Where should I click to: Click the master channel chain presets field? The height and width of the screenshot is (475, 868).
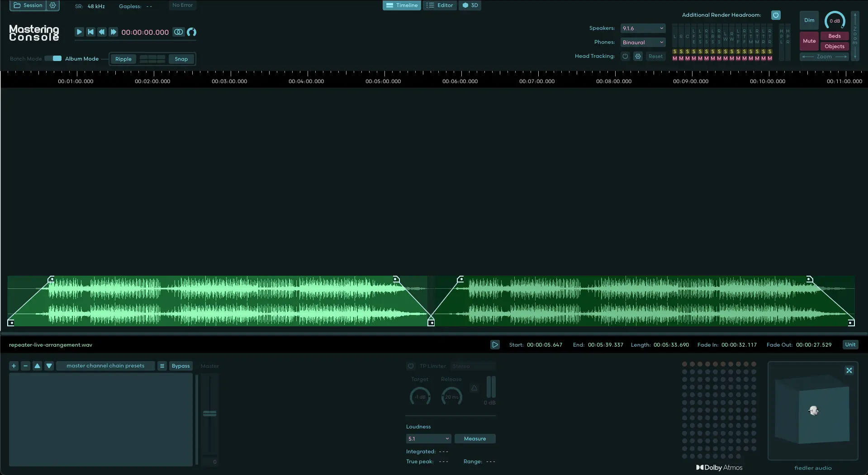(105, 366)
